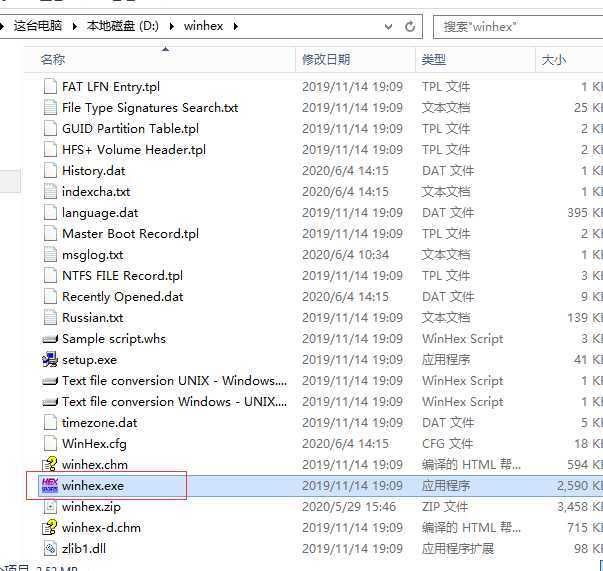Select the file name History.dat
Screen dimensions: 603x571
tap(93, 171)
